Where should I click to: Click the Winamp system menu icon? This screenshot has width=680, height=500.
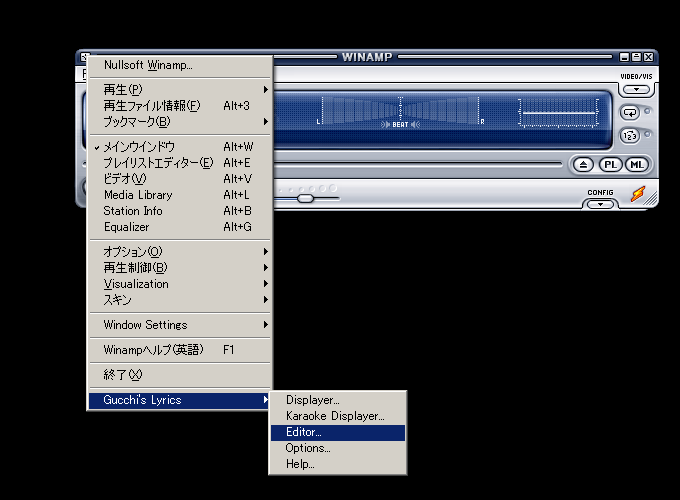(x=85, y=56)
